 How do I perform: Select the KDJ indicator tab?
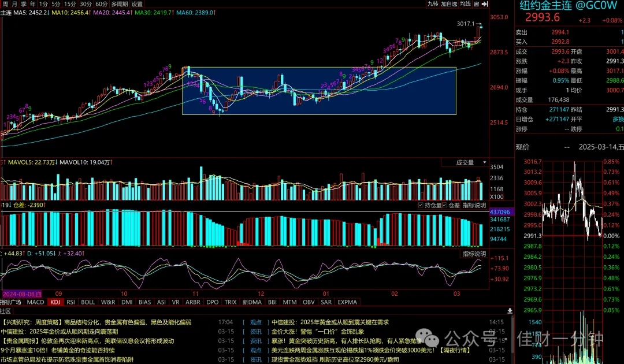pyautogui.click(x=55, y=302)
